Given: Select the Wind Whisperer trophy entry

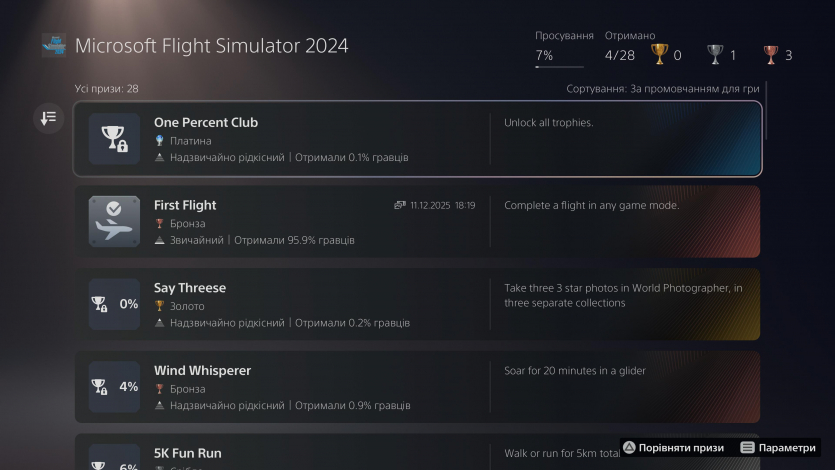Looking at the screenshot, I should (x=417, y=387).
